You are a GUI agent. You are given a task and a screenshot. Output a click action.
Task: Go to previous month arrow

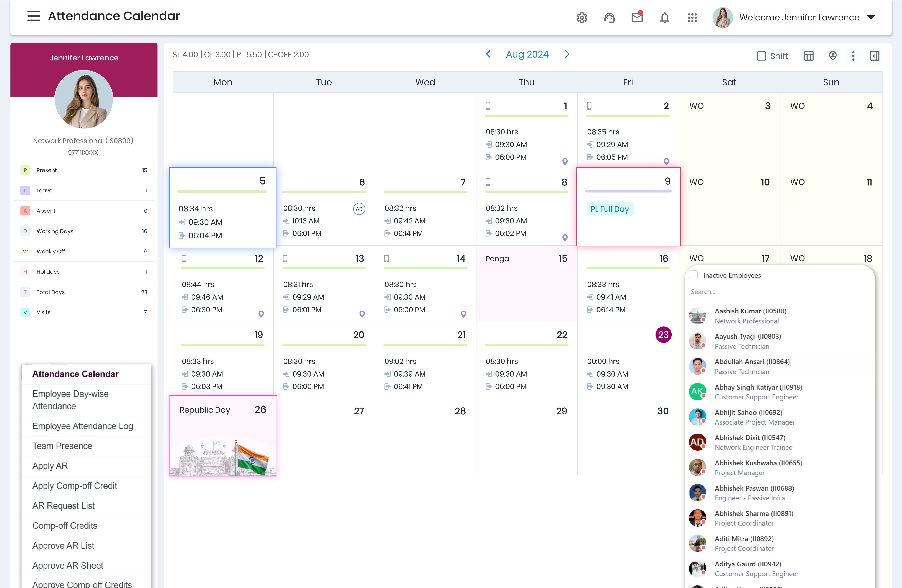[489, 54]
